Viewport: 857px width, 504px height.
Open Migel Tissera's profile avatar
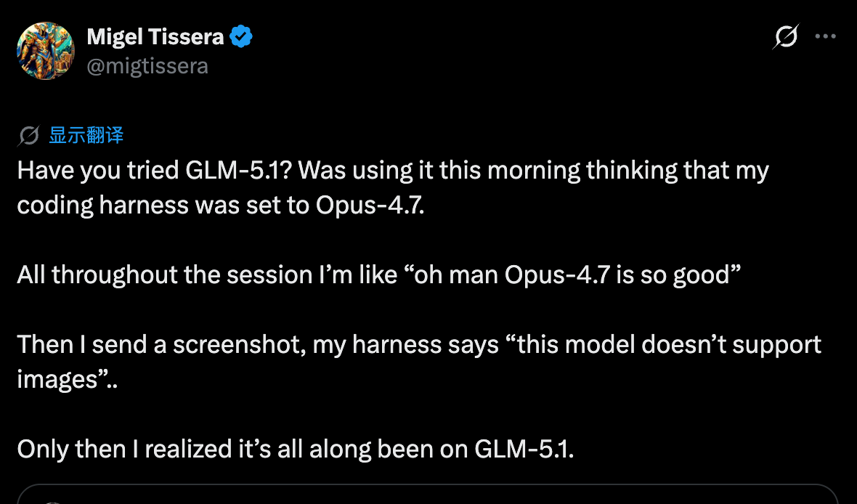click(x=46, y=50)
